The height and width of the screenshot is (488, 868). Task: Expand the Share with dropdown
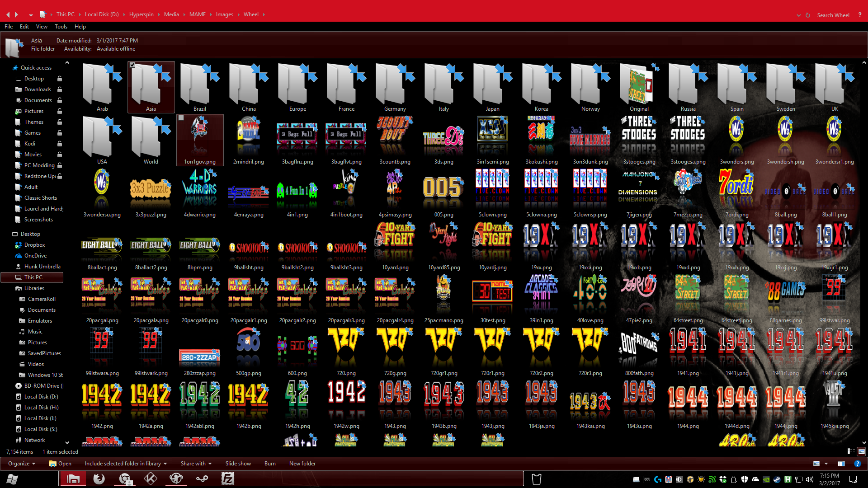coord(196,464)
